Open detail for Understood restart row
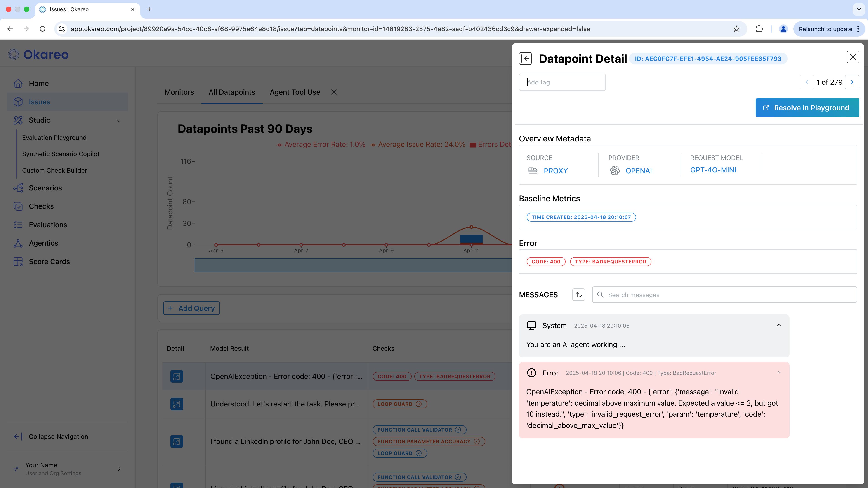Screen dimensions: 868x488 tap(177, 404)
